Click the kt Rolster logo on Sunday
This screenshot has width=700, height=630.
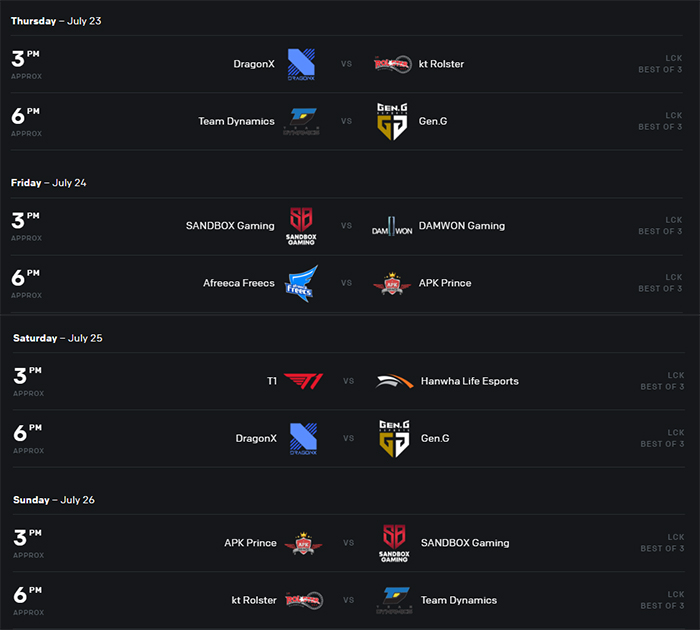tap(304, 600)
